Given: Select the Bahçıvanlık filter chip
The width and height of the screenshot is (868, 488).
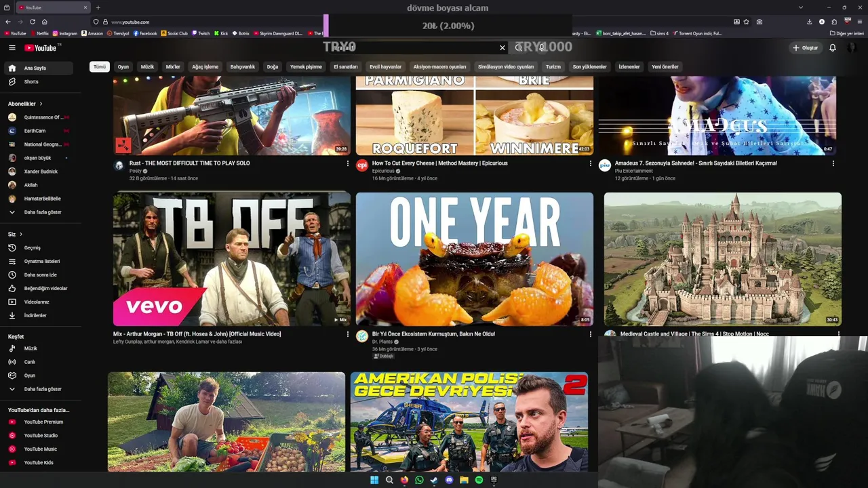Looking at the screenshot, I should (x=243, y=66).
